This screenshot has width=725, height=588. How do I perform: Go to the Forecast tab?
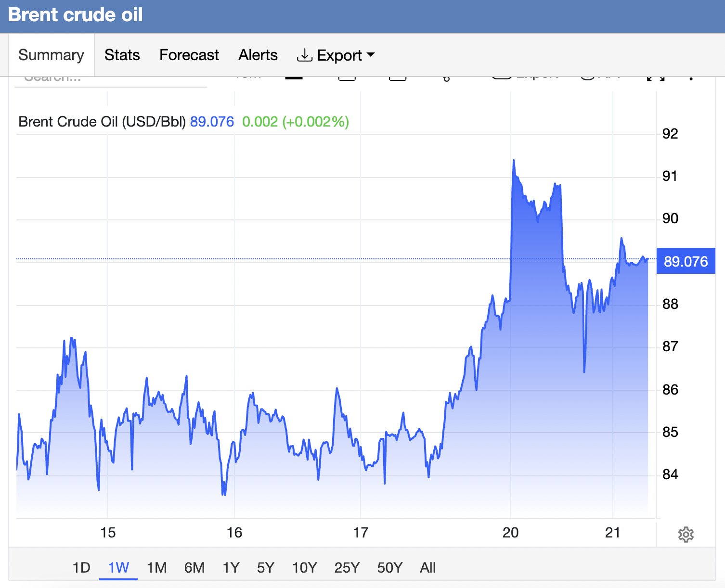[189, 55]
